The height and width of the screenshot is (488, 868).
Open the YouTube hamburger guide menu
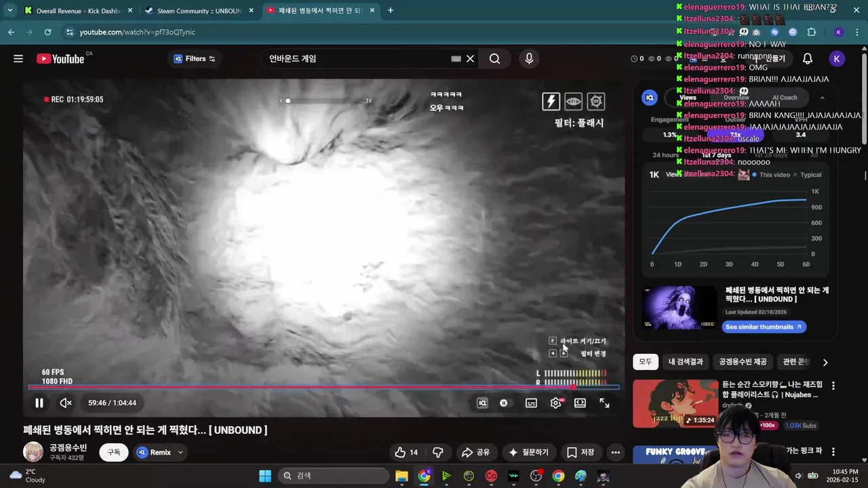pos(18,59)
